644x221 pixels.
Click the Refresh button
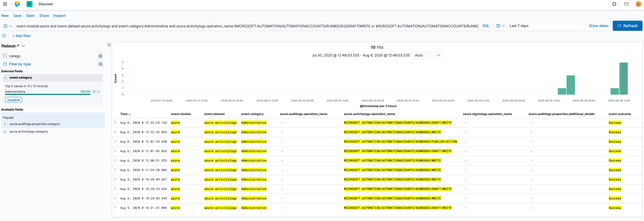[627, 25]
